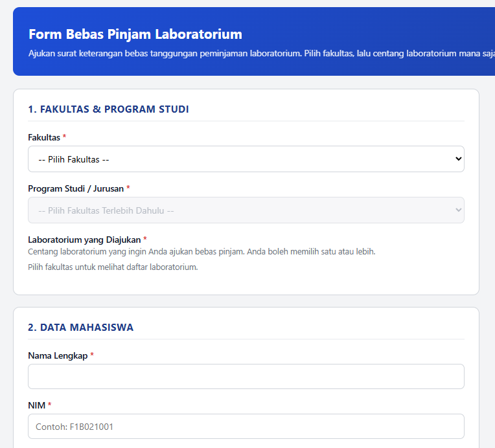The image size is (495, 448).
Task: Click the Centang laboratorium helper text
Action: 201,252
